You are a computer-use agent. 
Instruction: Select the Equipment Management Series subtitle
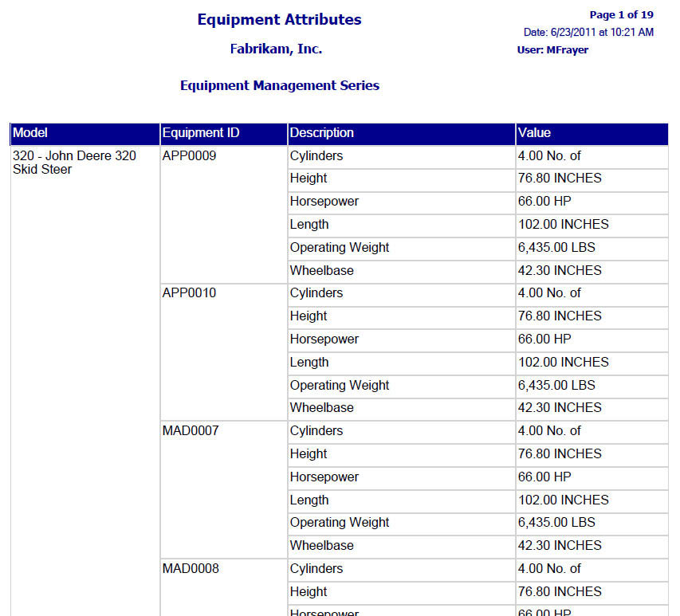point(279,85)
